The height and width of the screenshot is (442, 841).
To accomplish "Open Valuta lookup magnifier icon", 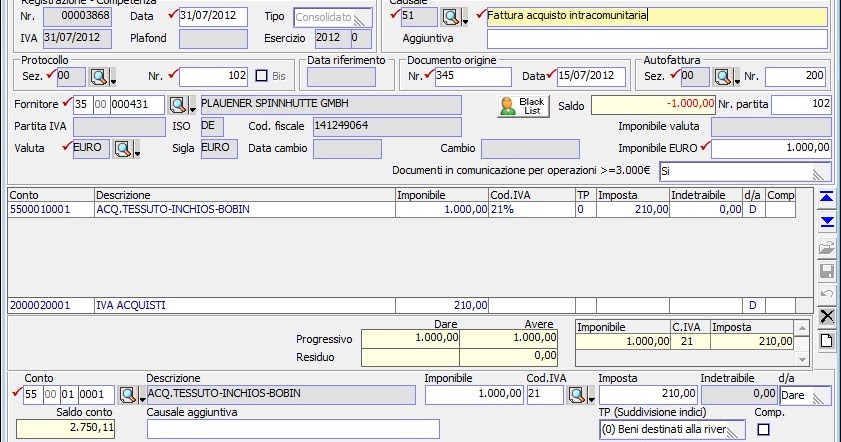I will (x=123, y=149).
